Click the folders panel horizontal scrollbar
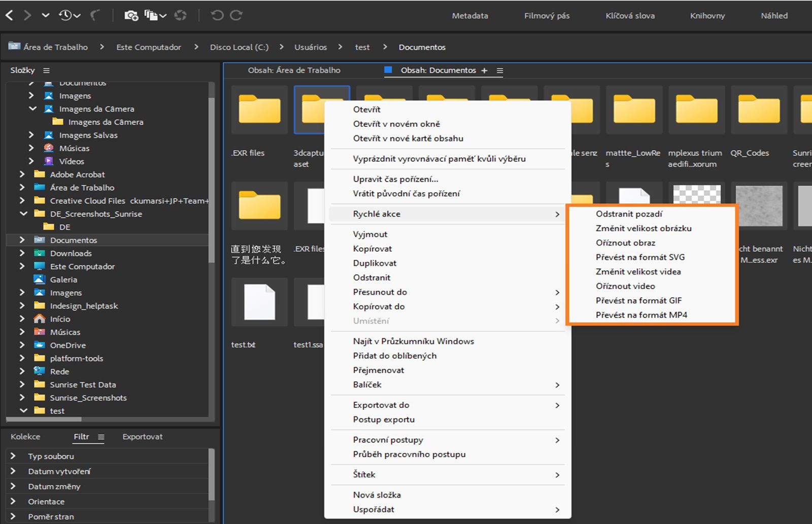This screenshot has width=812, height=524. [44, 420]
